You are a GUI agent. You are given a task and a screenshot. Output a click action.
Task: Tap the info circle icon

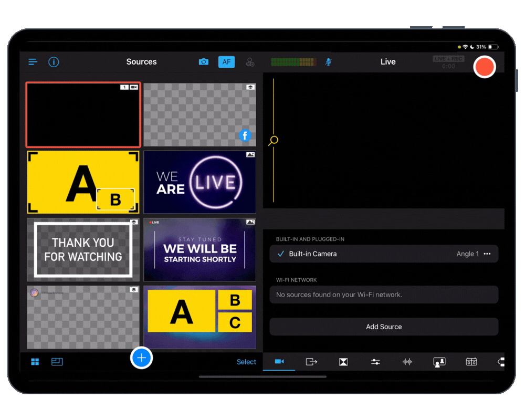coord(54,61)
